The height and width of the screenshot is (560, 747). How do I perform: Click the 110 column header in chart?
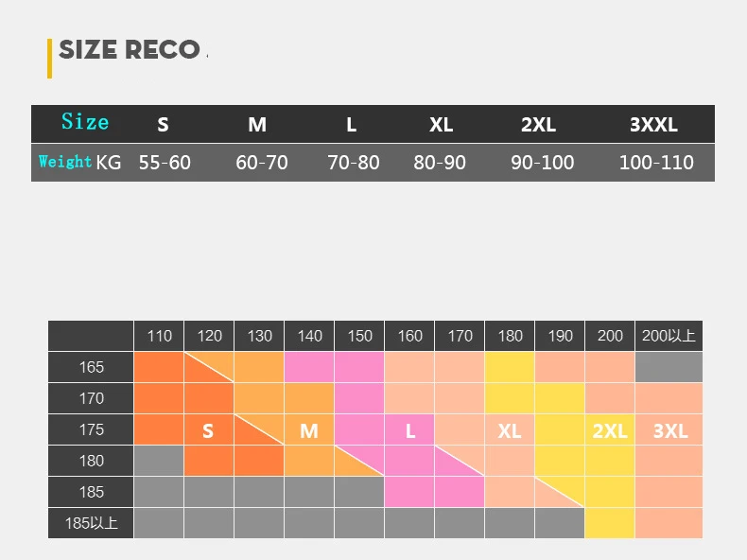(x=159, y=336)
